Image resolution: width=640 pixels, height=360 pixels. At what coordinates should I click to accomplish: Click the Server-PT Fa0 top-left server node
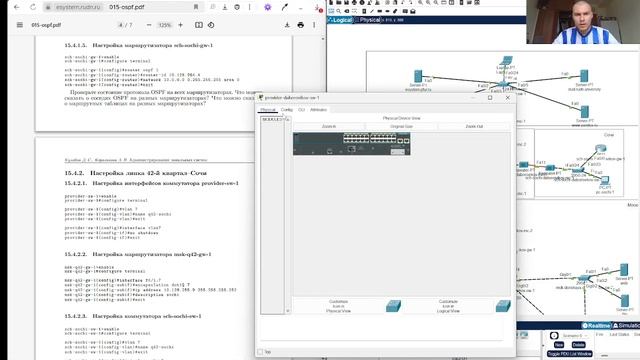(418, 76)
